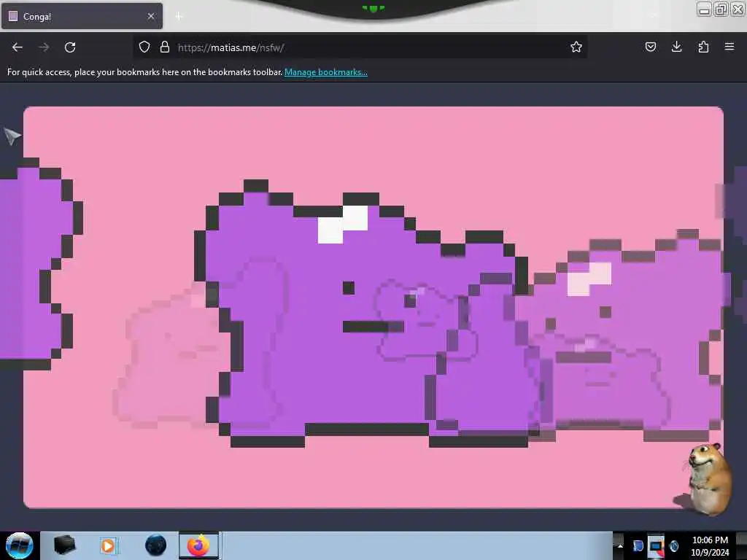Restore down the Firefox window
This screenshot has width=747, height=560.
coord(721,9)
